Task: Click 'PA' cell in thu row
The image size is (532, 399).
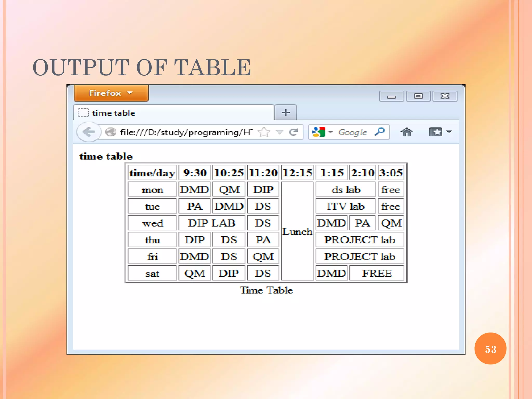Action: 263,240
